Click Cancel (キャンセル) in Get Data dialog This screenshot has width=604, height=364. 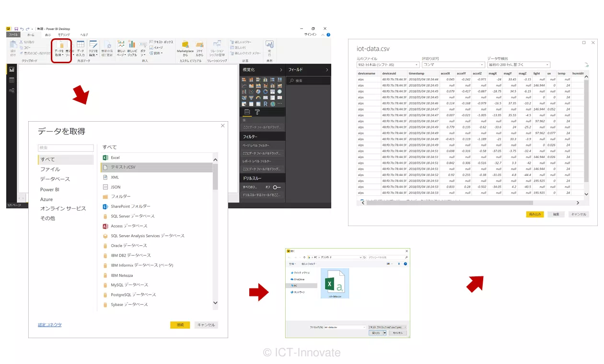tap(206, 325)
